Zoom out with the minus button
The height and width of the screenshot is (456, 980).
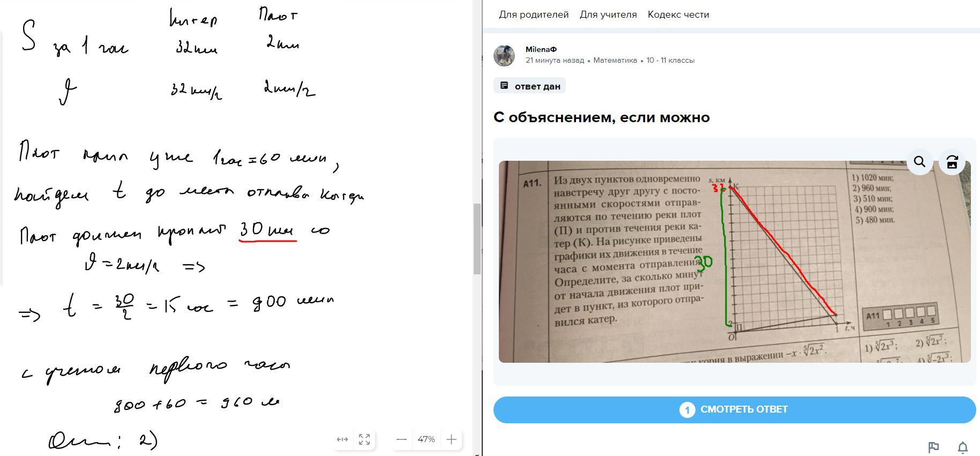[401, 439]
